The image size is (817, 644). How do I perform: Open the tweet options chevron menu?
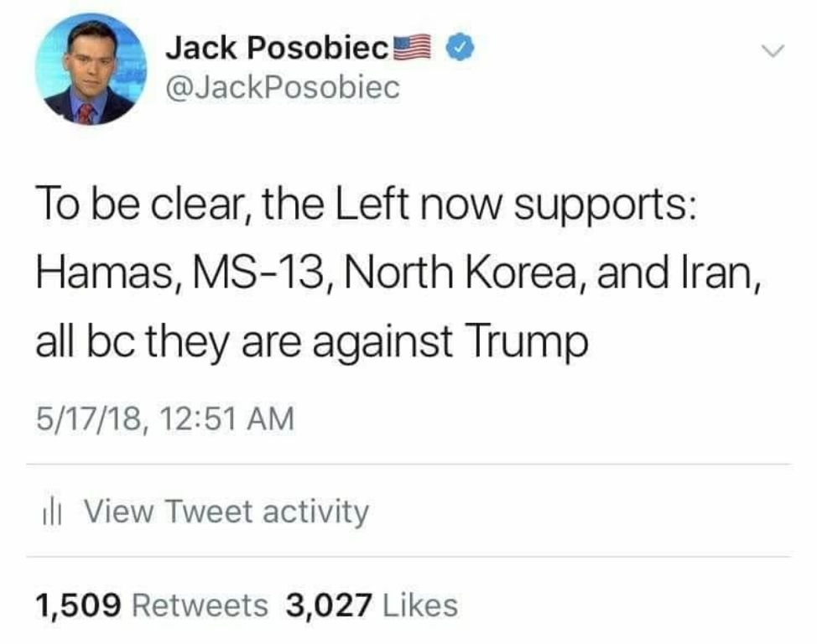click(773, 50)
